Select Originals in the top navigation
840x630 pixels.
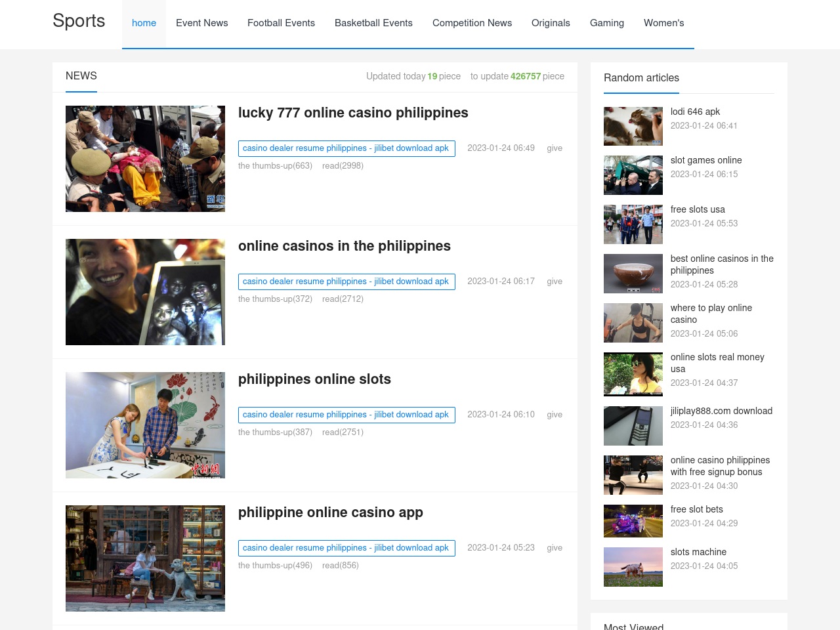551,23
